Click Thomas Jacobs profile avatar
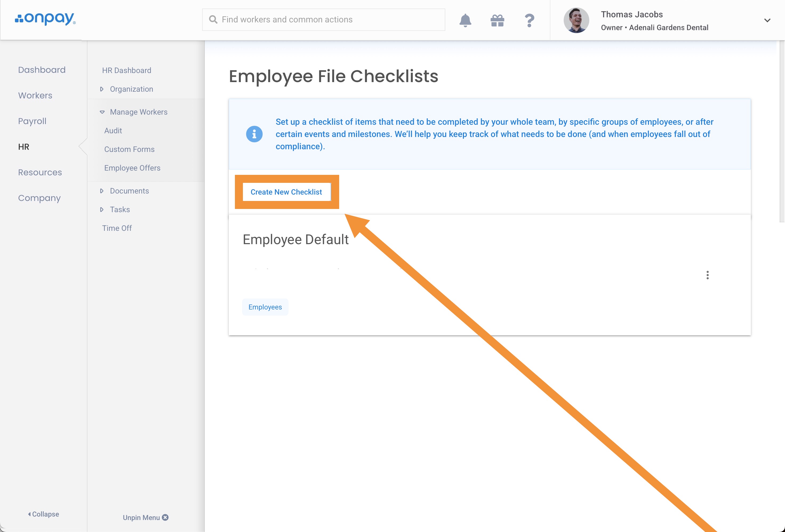The height and width of the screenshot is (532, 785). click(576, 20)
